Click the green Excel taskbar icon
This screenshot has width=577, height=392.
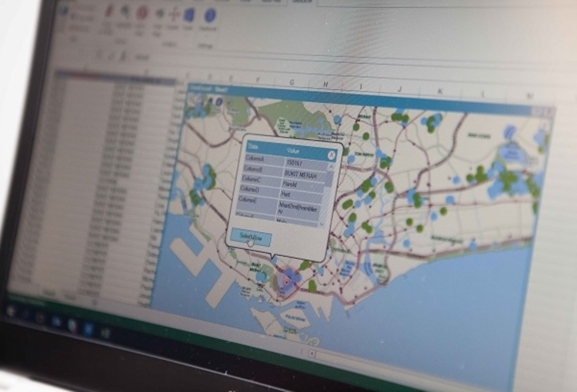point(106,333)
